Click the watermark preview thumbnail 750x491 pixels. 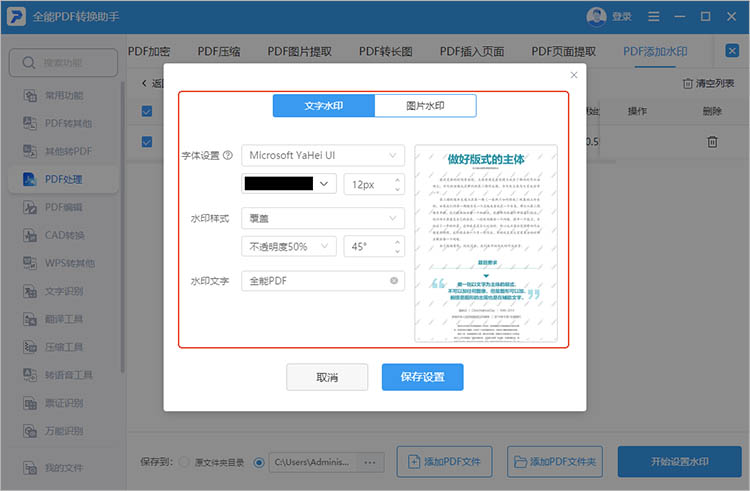(486, 244)
